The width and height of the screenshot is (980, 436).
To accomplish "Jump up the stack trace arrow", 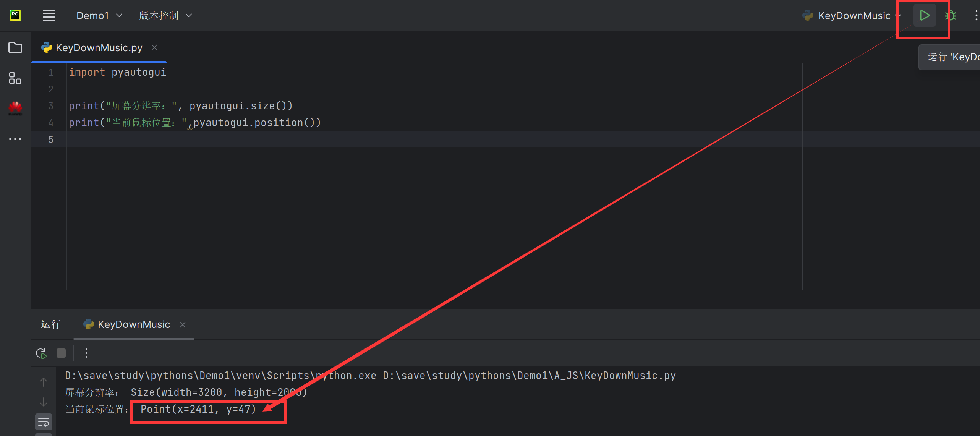I will 44,382.
